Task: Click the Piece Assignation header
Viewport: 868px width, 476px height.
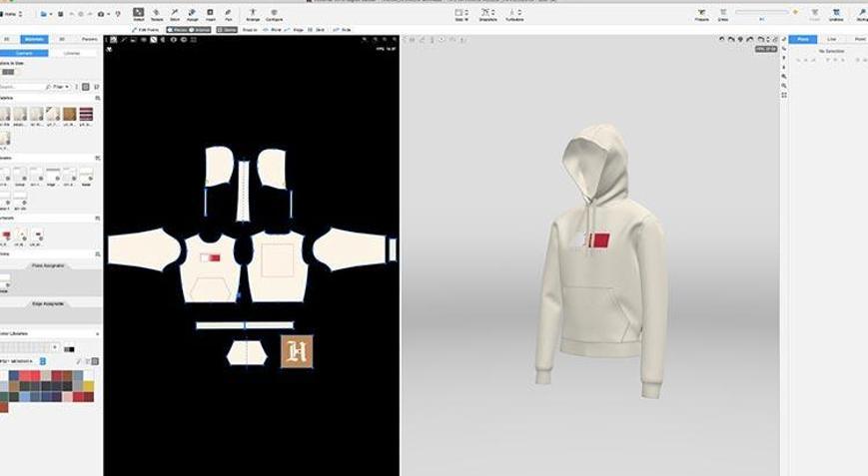Action: point(48,265)
